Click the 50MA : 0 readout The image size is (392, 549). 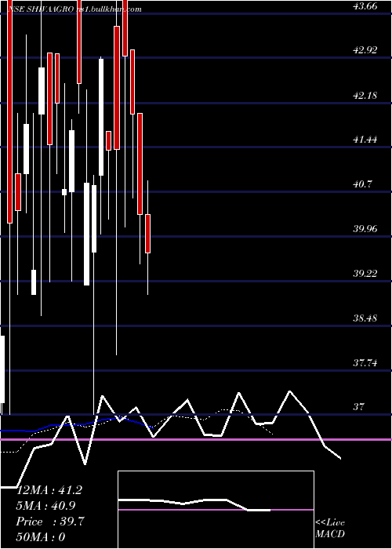pyautogui.click(x=41, y=537)
